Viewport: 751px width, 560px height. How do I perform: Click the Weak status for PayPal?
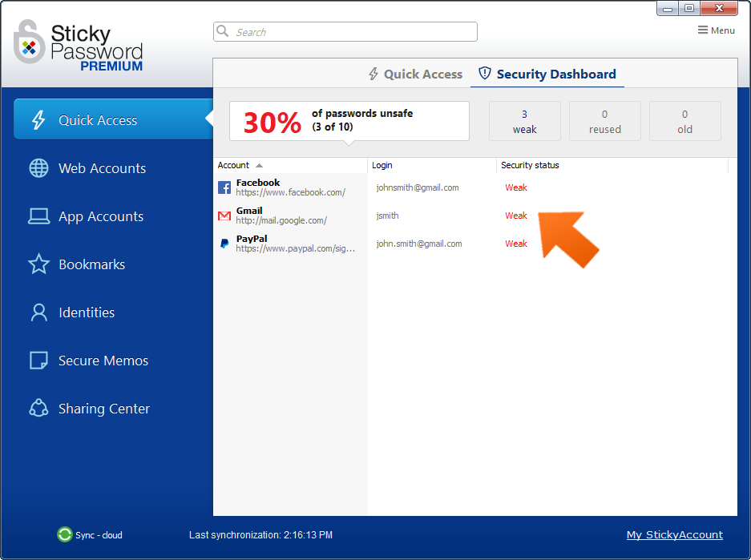tap(516, 244)
